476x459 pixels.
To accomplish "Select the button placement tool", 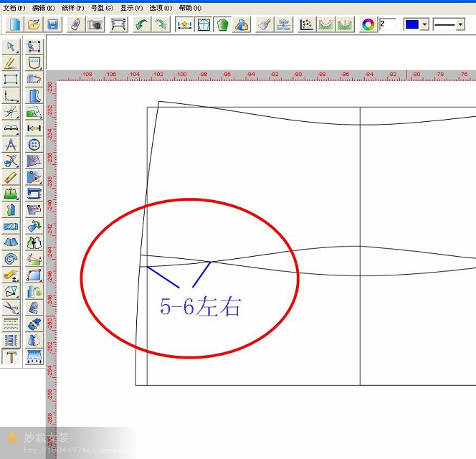I will pyautogui.click(x=34, y=145).
